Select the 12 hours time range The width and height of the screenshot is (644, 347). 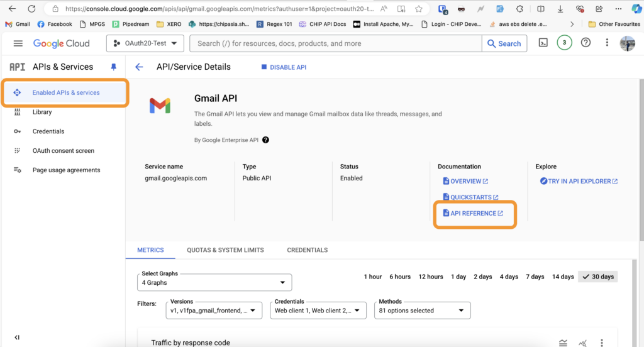coord(430,277)
